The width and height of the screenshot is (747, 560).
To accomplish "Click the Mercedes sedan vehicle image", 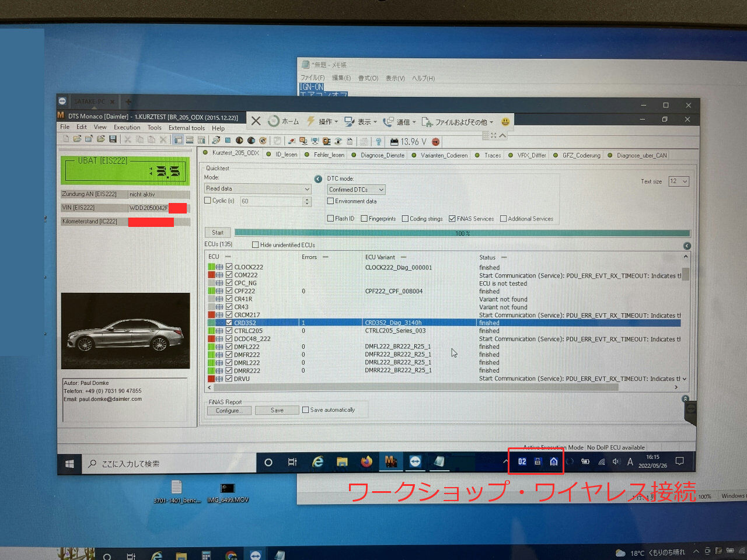I will [x=125, y=331].
